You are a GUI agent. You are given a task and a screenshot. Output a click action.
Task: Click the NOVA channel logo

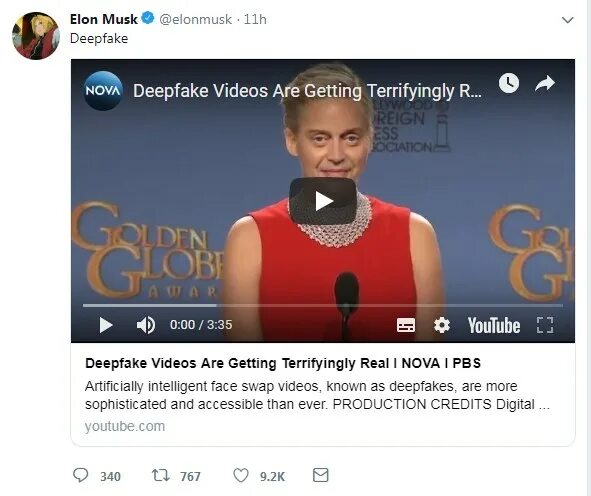click(103, 91)
